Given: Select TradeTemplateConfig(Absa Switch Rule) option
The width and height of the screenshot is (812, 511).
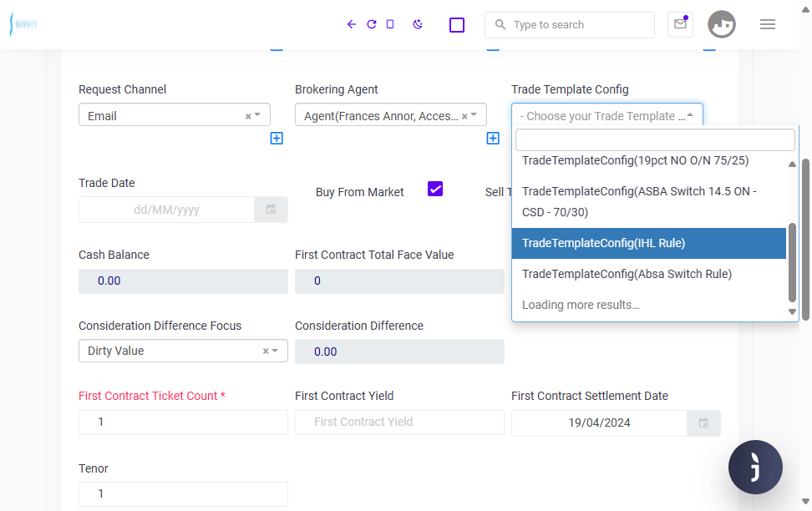Looking at the screenshot, I should tap(649, 274).
